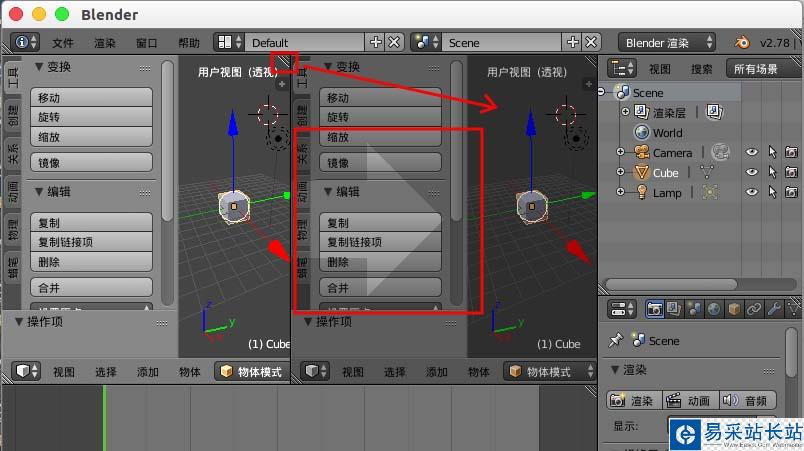Open the 窗口 menu
Screen dimensions: 804x451
pos(146,43)
